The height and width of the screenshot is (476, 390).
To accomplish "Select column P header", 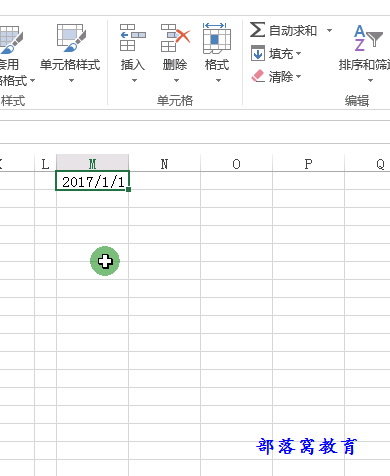I will [308, 163].
